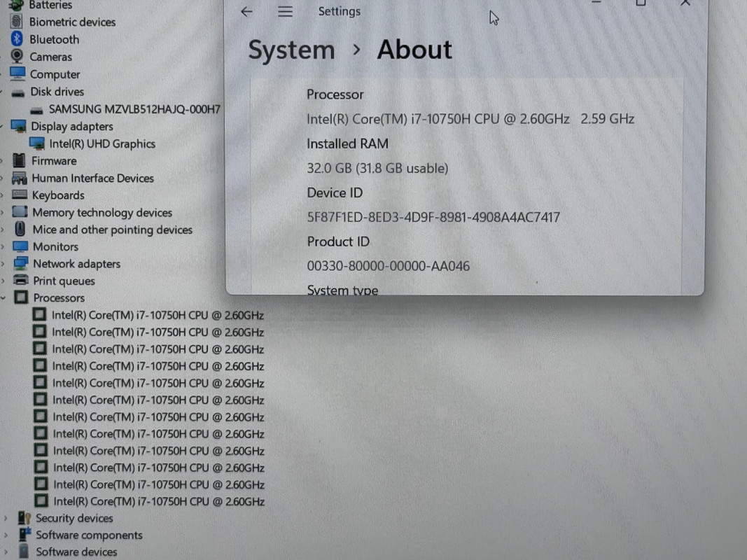This screenshot has height=560, width=747.
Task: Click the Biometric devices fingerprint icon
Action: tap(17, 22)
